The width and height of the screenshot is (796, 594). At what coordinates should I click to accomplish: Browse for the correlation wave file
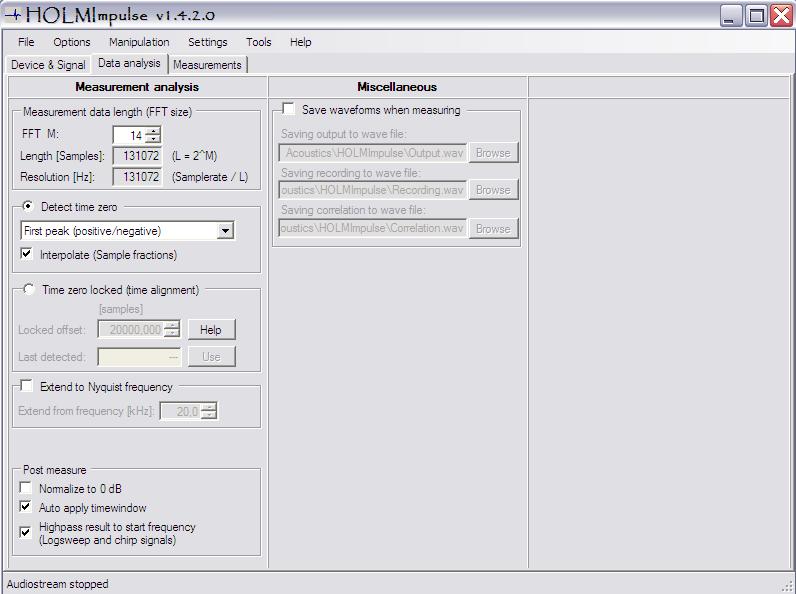pos(493,228)
